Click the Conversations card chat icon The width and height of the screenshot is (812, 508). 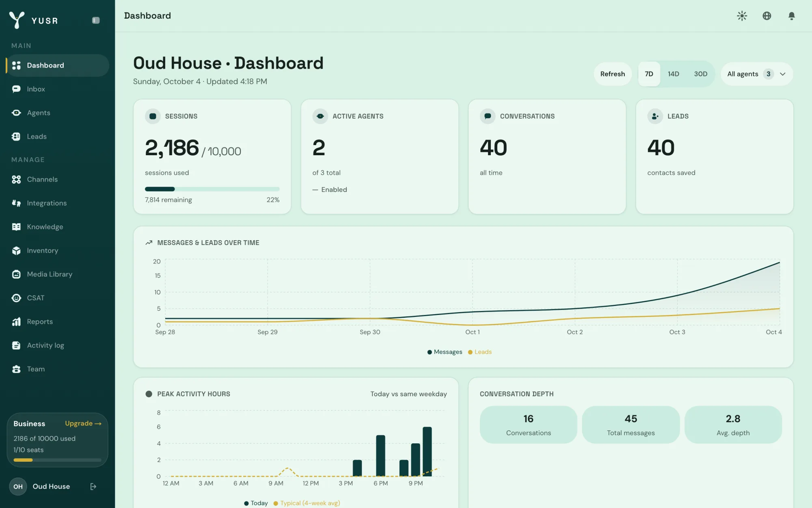(x=488, y=116)
